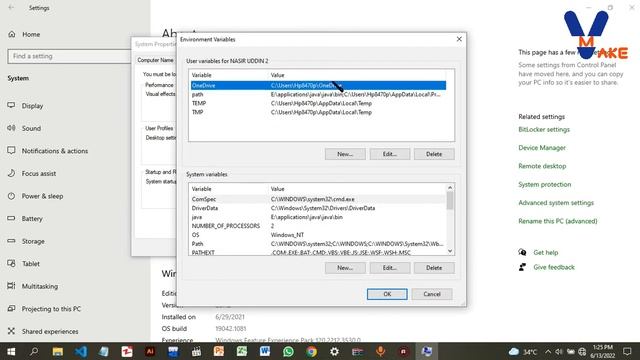640x360 pixels.
Task: Open taskbar search magnifier
Action: [34, 351]
